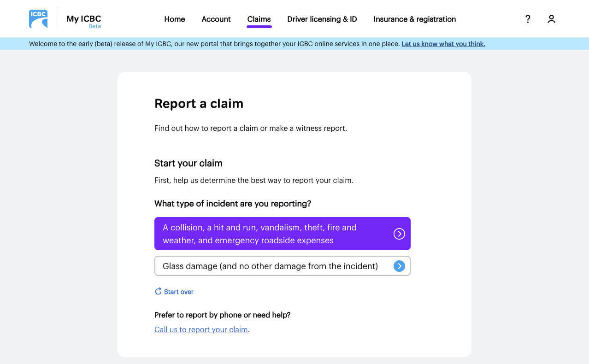Viewport: 589px width, 364px height.
Task: Click the ICBC logo icon
Action: [38, 19]
